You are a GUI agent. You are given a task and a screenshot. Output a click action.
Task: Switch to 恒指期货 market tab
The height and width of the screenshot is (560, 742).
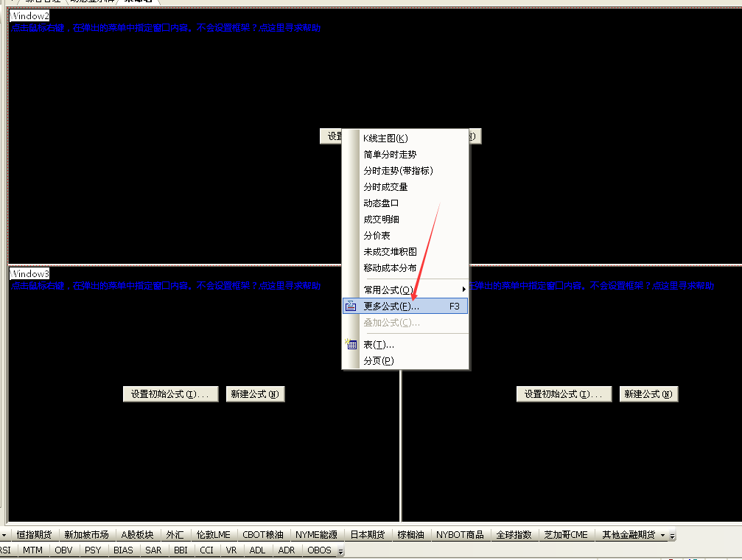34,535
